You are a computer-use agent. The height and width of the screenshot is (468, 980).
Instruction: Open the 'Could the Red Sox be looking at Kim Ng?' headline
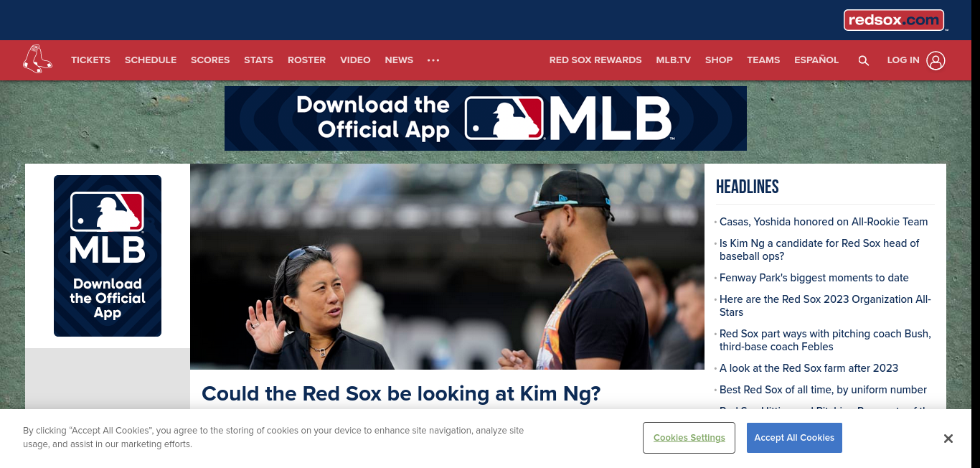(401, 393)
